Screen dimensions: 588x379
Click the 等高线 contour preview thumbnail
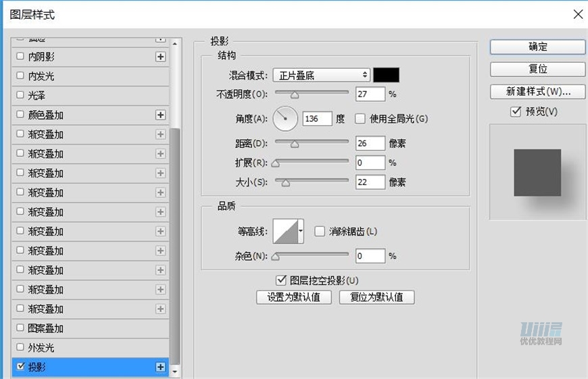[x=285, y=231]
